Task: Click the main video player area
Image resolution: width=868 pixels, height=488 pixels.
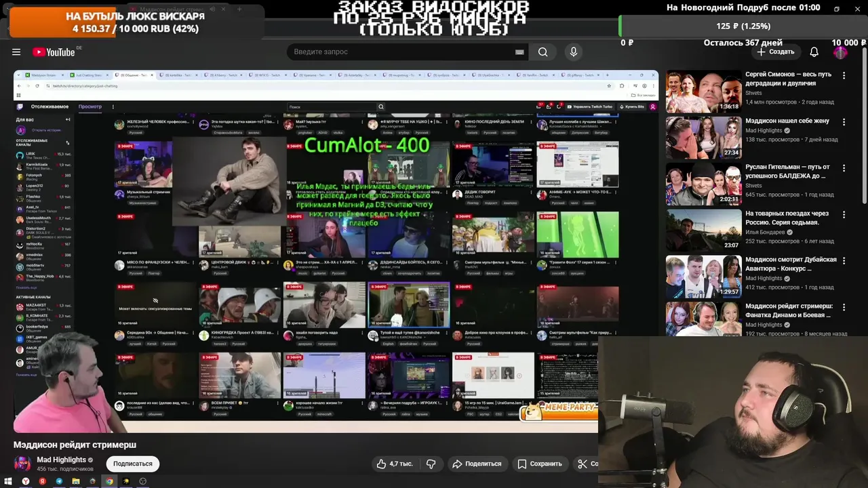Action: coord(336,251)
